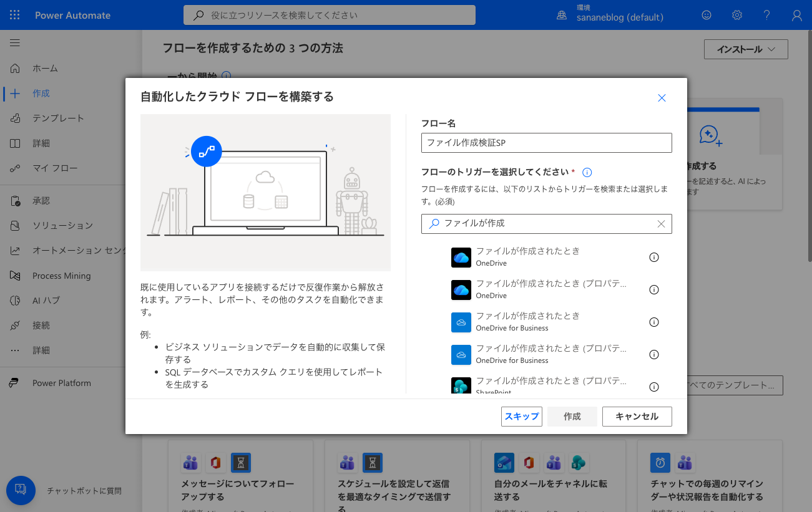Select OneDrive for Business (プロパテ… trigger
The image size is (812, 512).
(x=546, y=354)
